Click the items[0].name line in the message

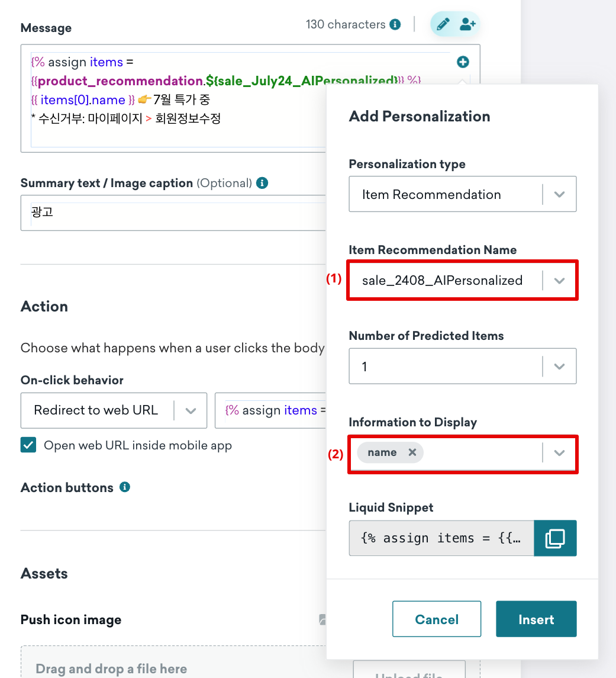click(121, 100)
